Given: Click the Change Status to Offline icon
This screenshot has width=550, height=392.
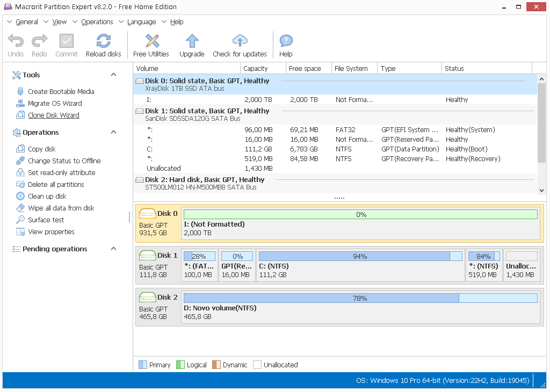Looking at the screenshot, I should [20, 161].
